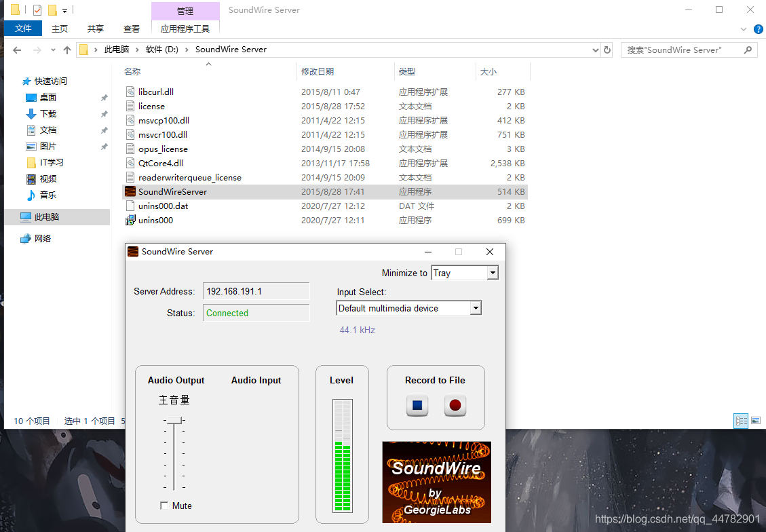Image resolution: width=766 pixels, height=532 pixels.
Task: Go back with the back arrow
Action: pyautogui.click(x=17, y=50)
